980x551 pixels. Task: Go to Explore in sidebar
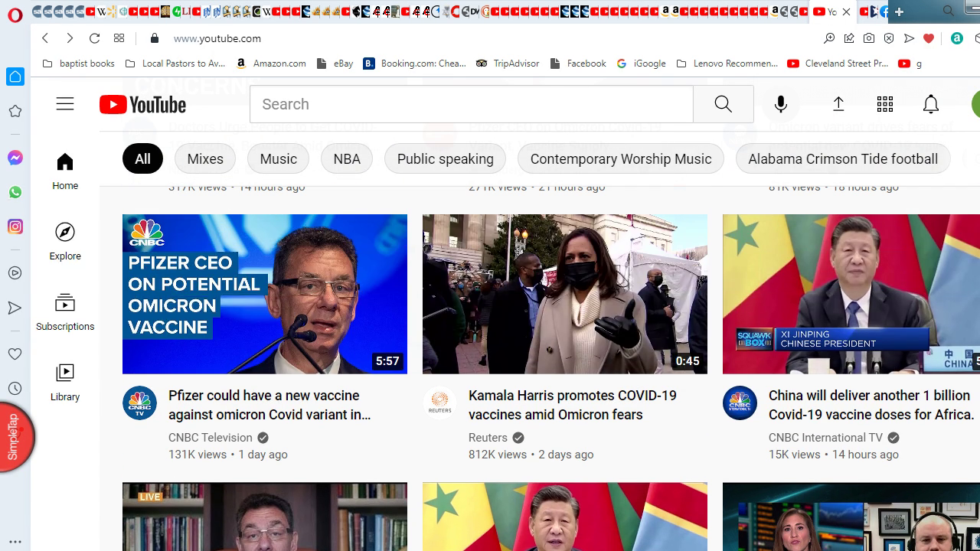click(65, 241)
